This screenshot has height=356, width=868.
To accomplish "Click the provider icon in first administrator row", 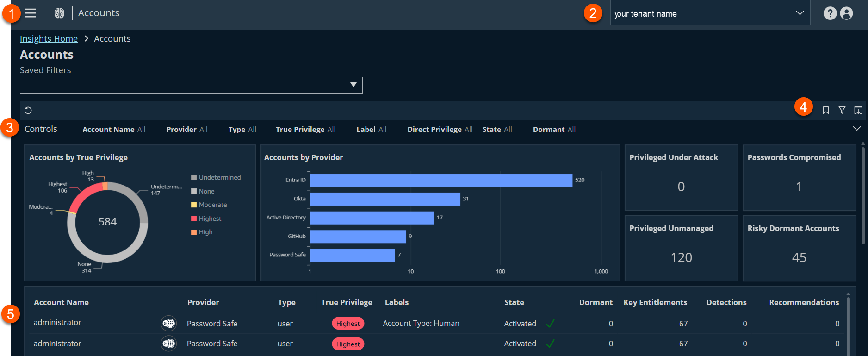I will [169, 323].
